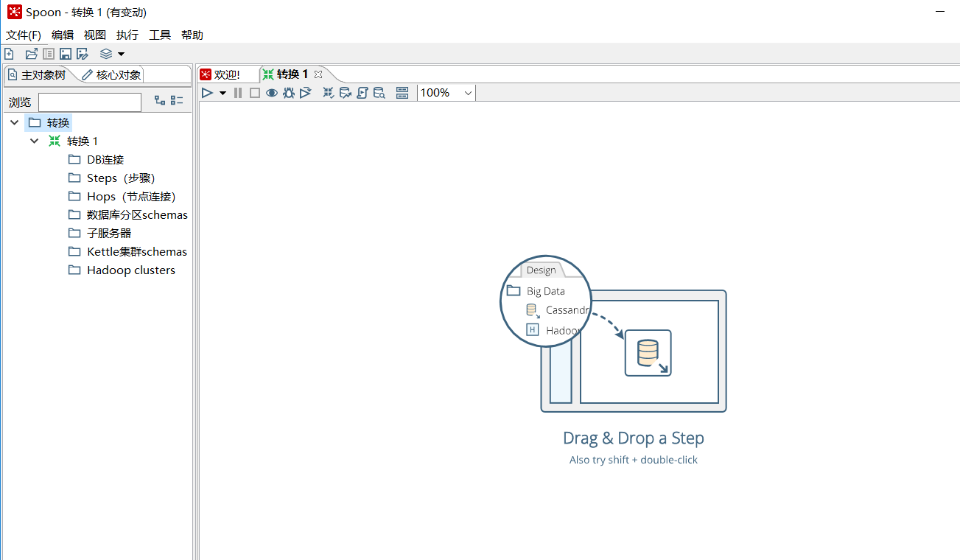Select the DB连接 folder
The width and height of the screenshot is (960, 560).
click(x=105, y=159)
